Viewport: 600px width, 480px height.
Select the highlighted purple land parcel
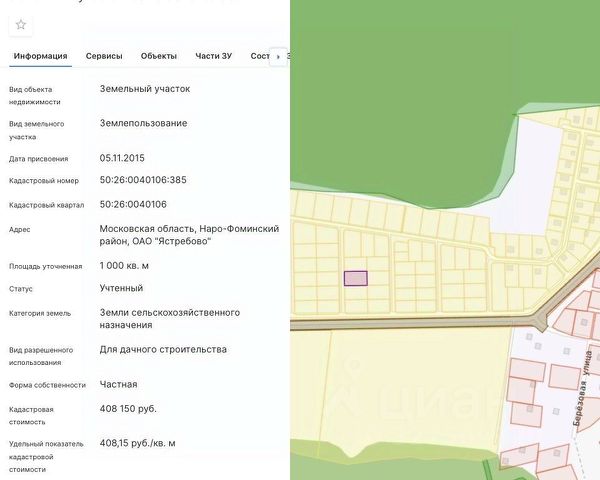[356, 278]
